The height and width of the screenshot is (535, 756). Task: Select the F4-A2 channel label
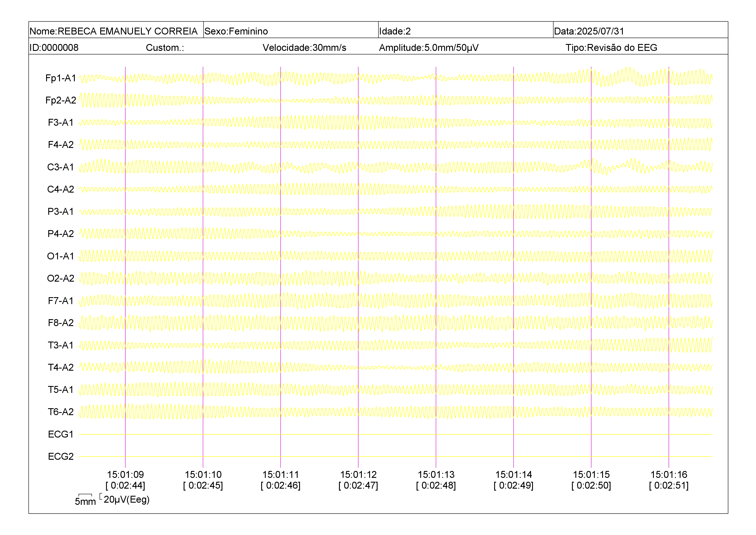pyautogui.click(x=61, y=145)
